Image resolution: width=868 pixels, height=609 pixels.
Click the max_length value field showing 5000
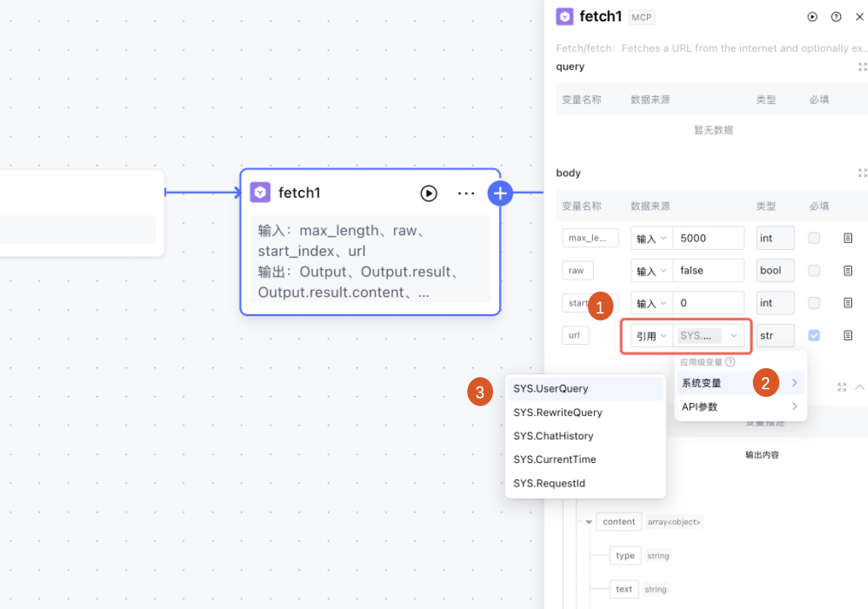[708, 238]
